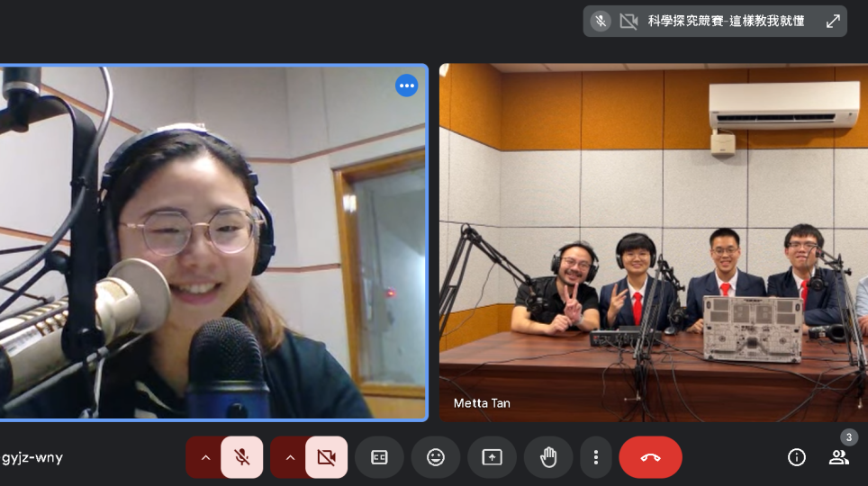Click the 科學探究競賽-這樣教我就懂 title text
This screenshot has width=868, height=486.
click(727, 22)
